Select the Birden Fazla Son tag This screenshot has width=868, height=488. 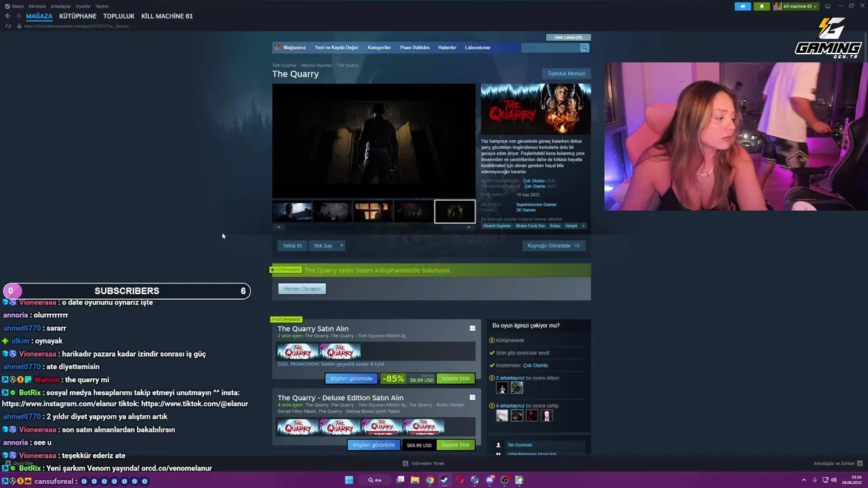(x=530, y=226)
